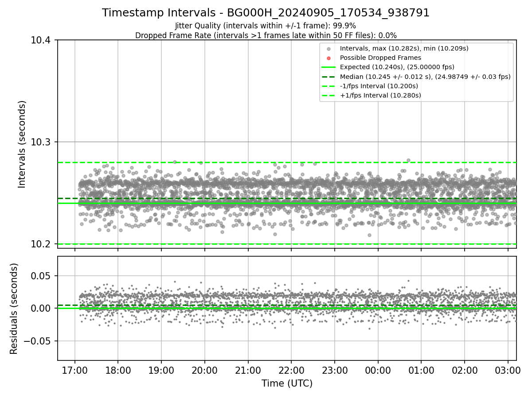The height and width of the screenshot is (399, 532).
Task: Select legend entry starting with 'Median (10.245'
Action: point(425,77)
